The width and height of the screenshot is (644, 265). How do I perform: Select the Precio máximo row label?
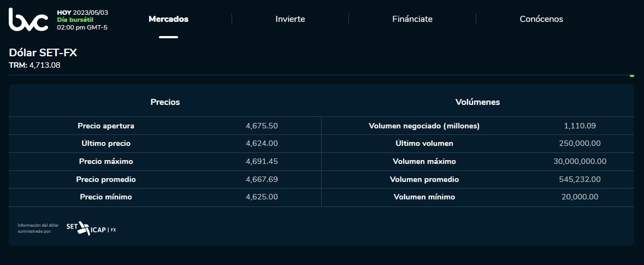[106, 162]
